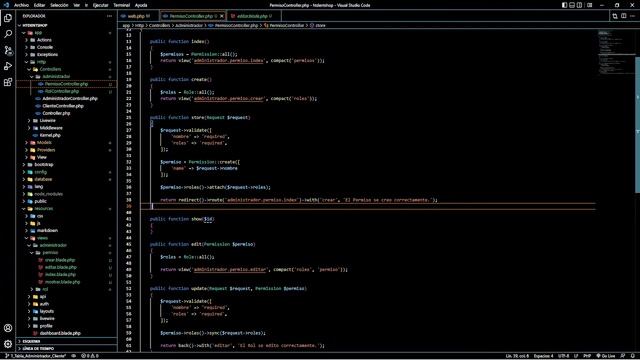This screenshot has width=640, height=360.
Task: Click the feedback icon in status bar
Action: coord(623,356)
